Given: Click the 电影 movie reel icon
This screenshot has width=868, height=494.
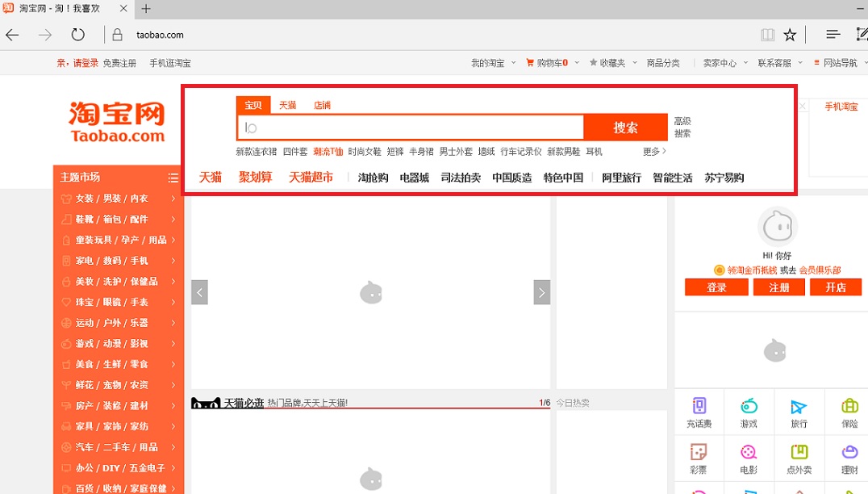Looking at the screenshot, I should pyautogui.click(x=749, y=453).
